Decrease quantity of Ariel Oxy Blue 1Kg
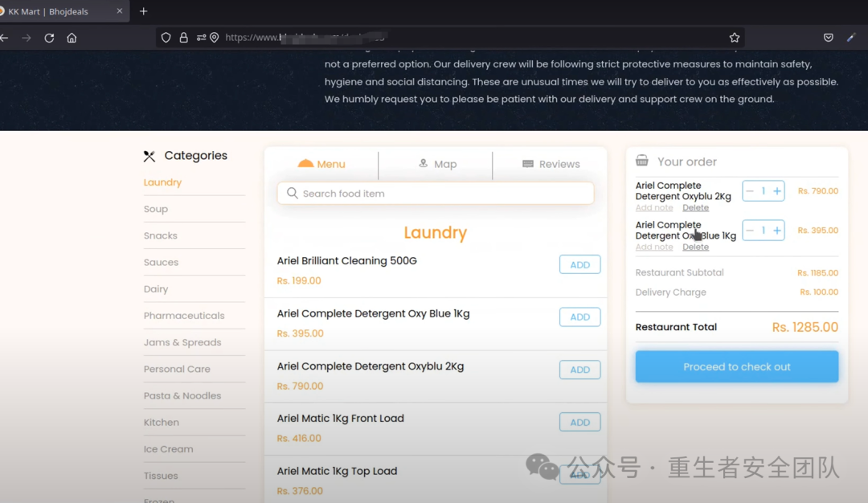868x503 pixels. [750, 230]
